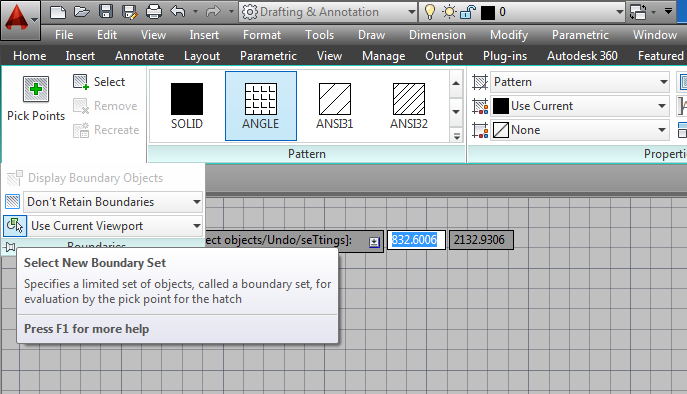This screenshot has width=687, height=394.
Task: Click the Select New Boundary Set icon
Action: click(15, 226)
